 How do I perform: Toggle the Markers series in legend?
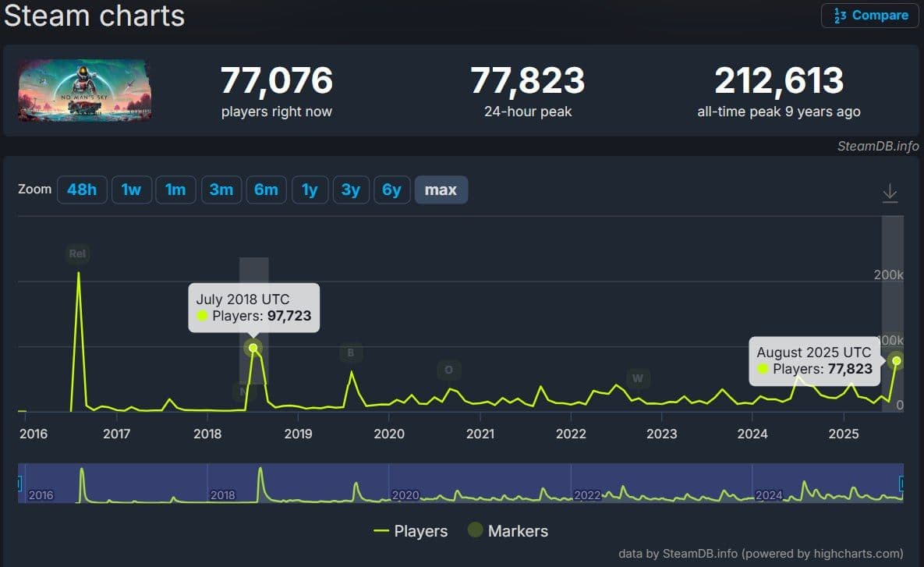coord(508,531)
